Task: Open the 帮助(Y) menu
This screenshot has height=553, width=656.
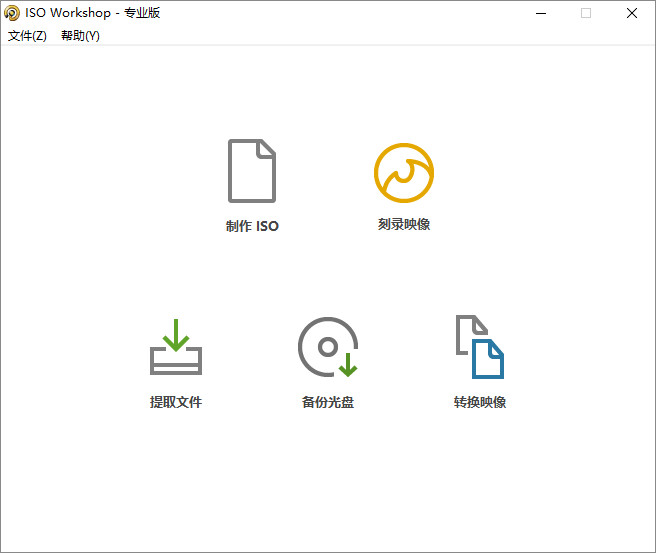Action: 80,36
